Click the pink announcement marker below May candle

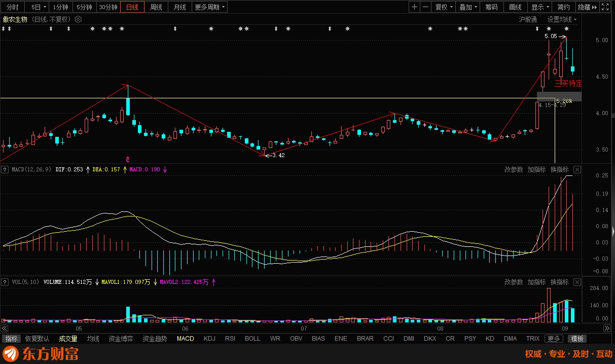[128, 159]
